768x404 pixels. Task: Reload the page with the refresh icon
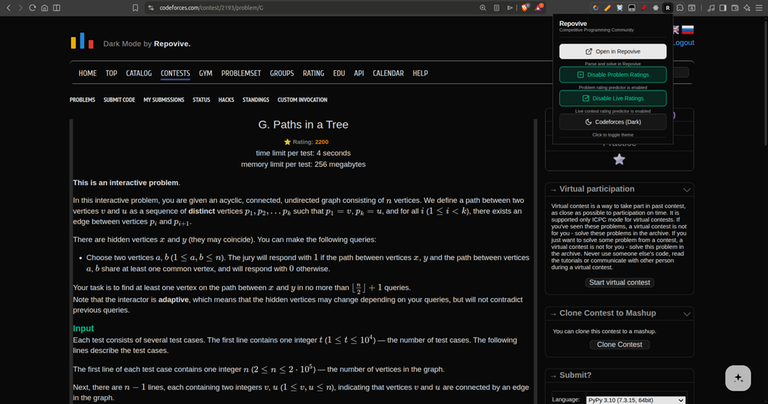tap(32, 8)
